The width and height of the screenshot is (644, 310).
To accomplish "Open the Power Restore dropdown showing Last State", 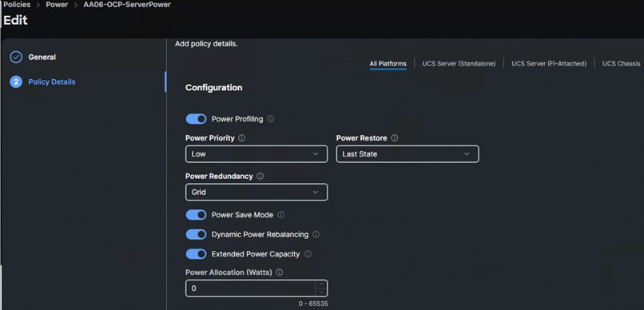I will tap(407, 154).
